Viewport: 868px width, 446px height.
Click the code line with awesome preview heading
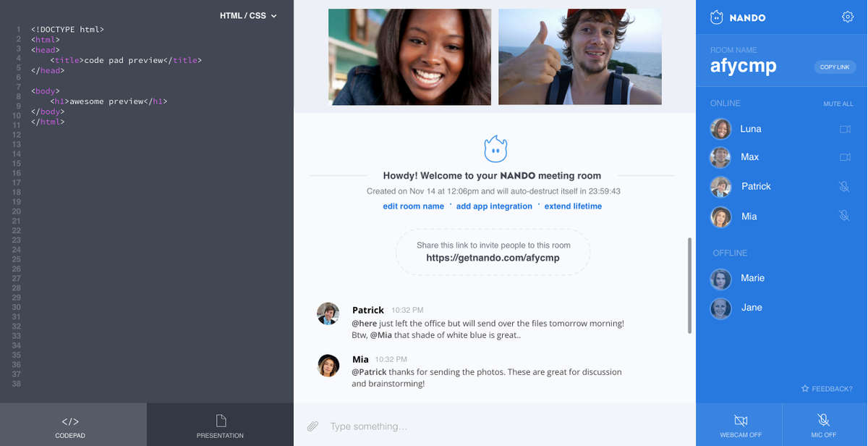[x=109, y=101]
